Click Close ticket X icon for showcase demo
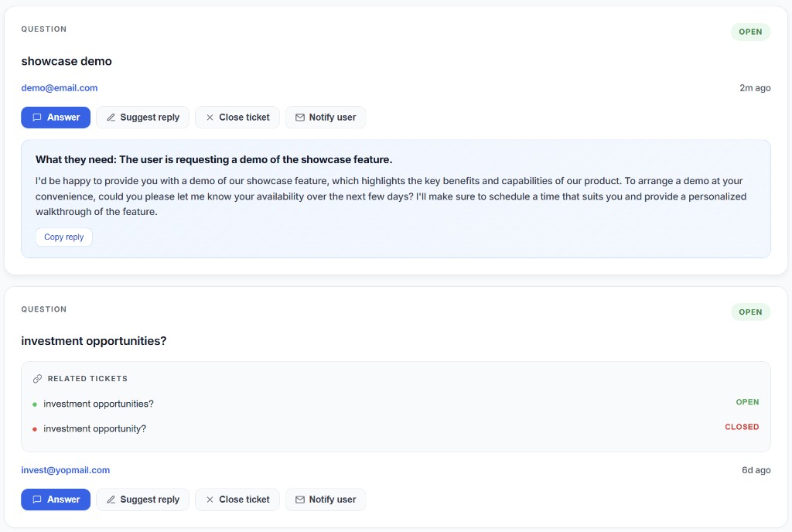This screenshot has width=792, height=532. 210,118
